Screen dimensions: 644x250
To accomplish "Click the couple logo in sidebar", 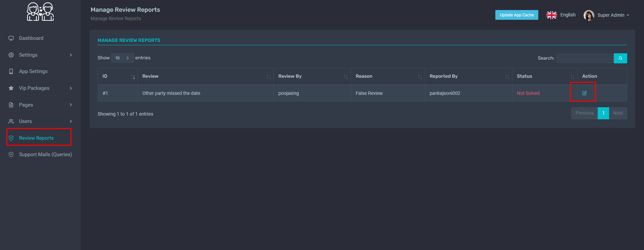I will 40,12.
